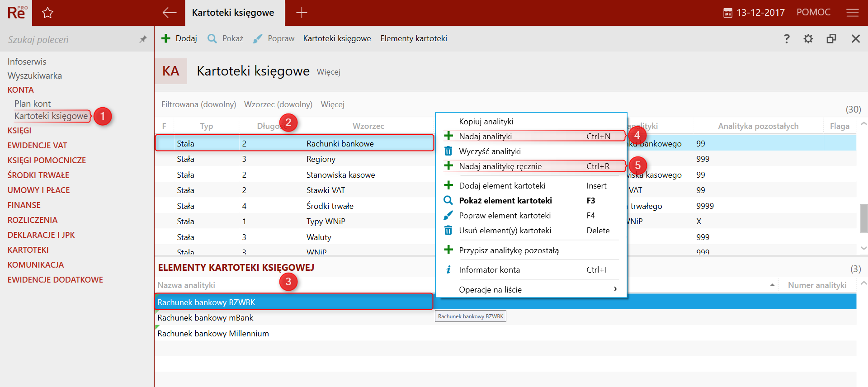Open the Filtrowana (dowolny) filter

(198, 104)
